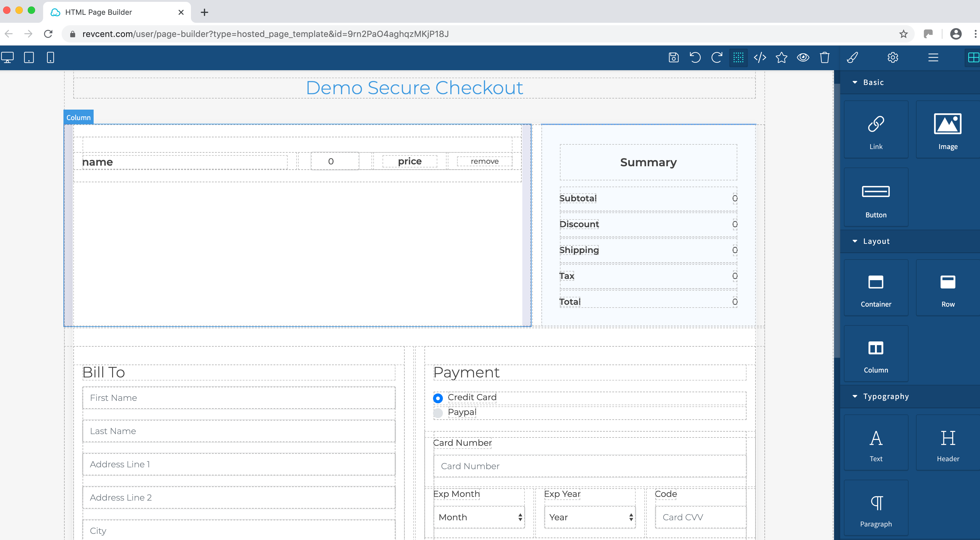Image resolution: width=980 pixels, height=540 pixels.
Task: Delete canvas with the trash icon
Action: (x=824, y=58)
